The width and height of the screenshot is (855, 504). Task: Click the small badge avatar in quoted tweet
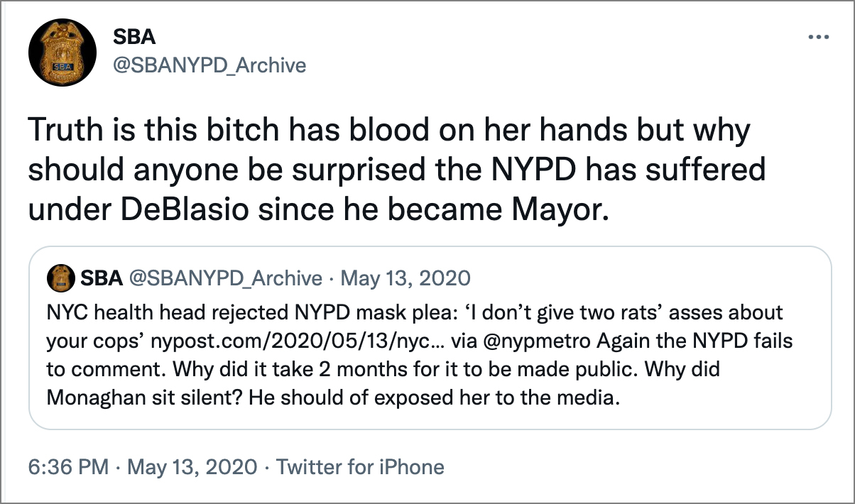[x=62, y=278]
